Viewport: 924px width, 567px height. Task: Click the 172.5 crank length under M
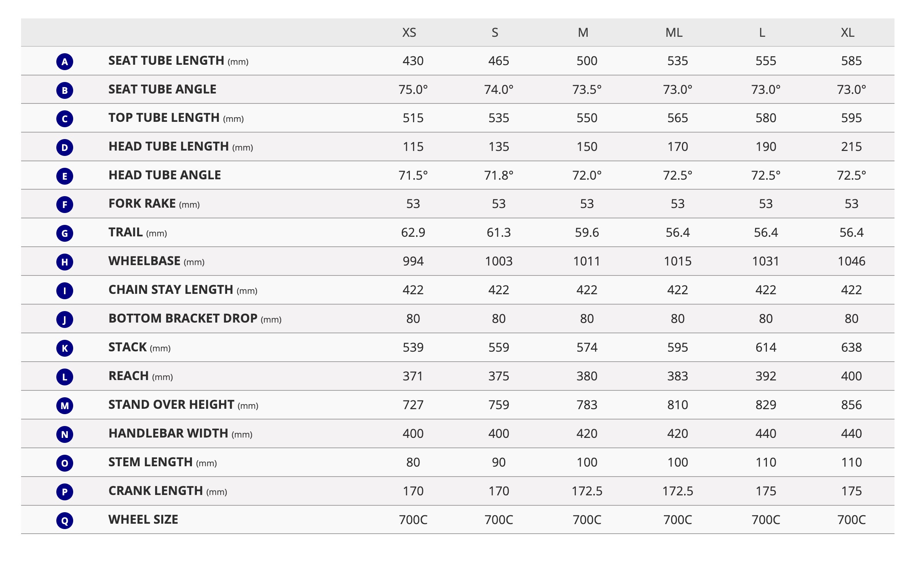pos(587,491)
